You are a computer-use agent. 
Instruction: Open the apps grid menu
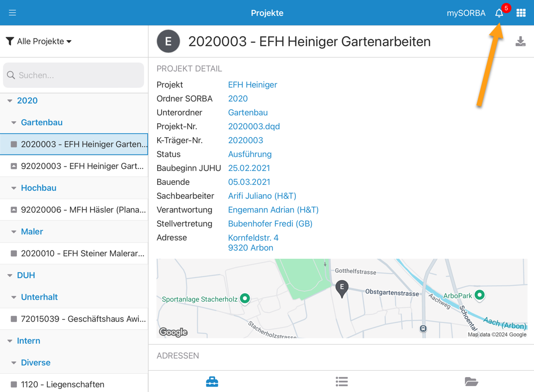coord(521,13)
